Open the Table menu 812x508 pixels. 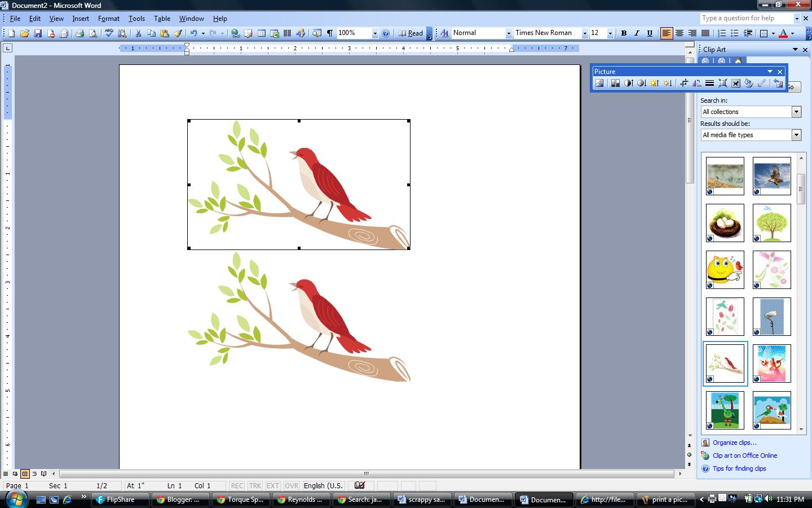click(x=162, y=18)
